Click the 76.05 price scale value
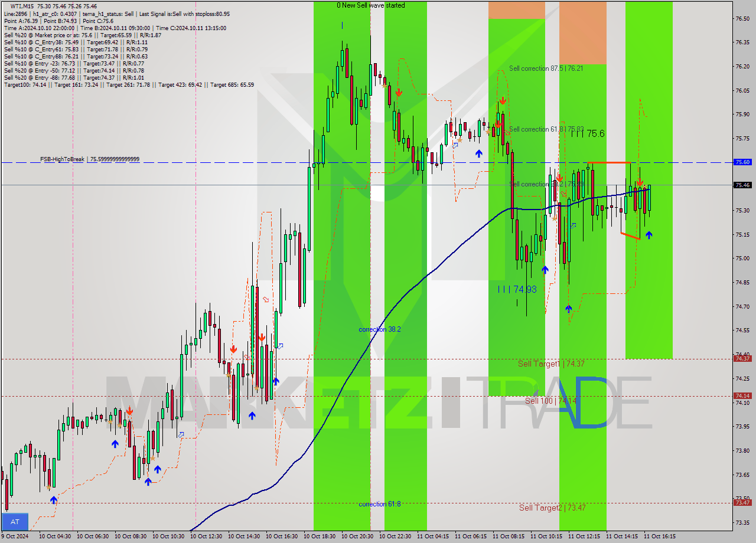The width and height of the screenshot is (756, 543). point(743,90)
